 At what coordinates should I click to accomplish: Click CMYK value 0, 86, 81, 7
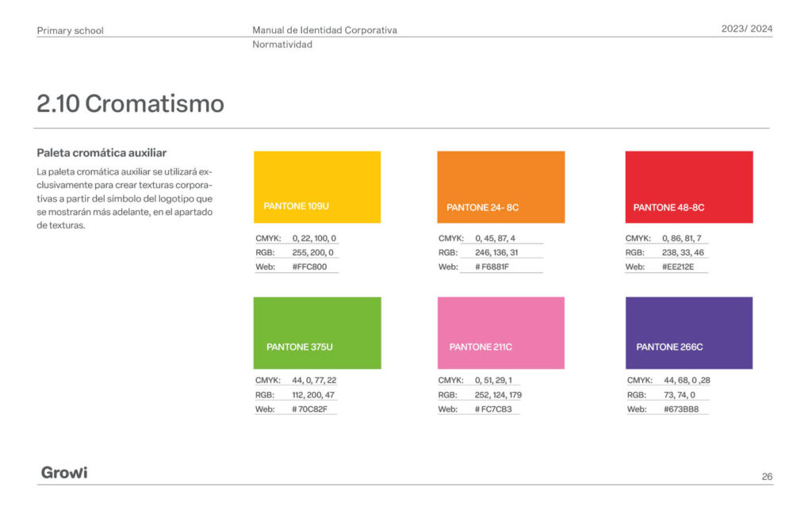click(x=681, y=238)
